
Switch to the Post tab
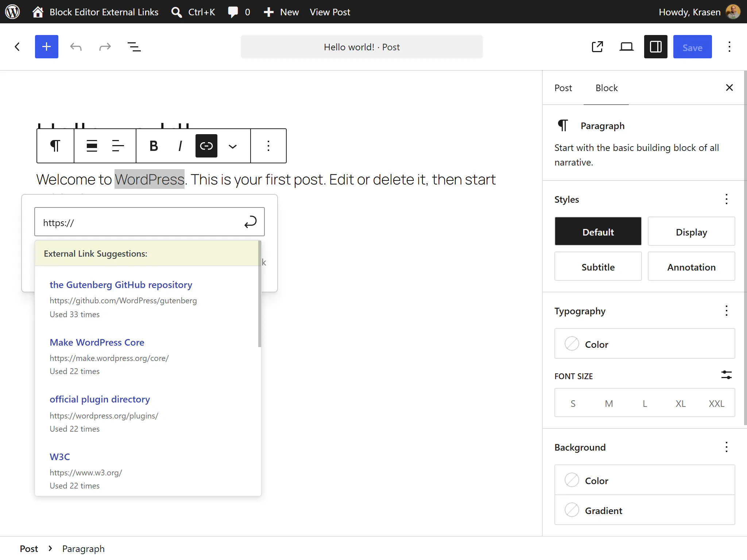(x=563, y=88)
